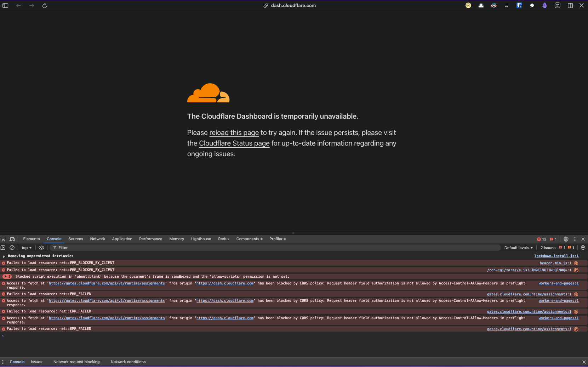The width and height of the screenshot is (588, 367).
Task: Toggle the split view icon in toolbar
Action: 570,5
